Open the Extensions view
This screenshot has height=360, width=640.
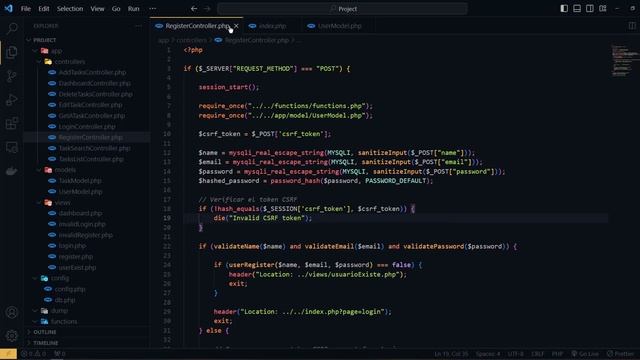click(x=12, y=123)
